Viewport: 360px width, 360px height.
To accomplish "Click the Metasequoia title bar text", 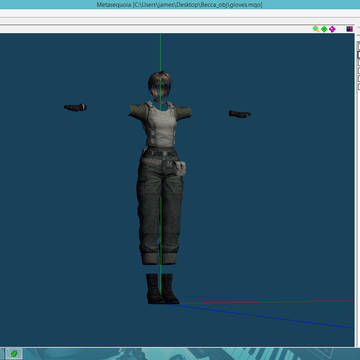I will [179, 5].
